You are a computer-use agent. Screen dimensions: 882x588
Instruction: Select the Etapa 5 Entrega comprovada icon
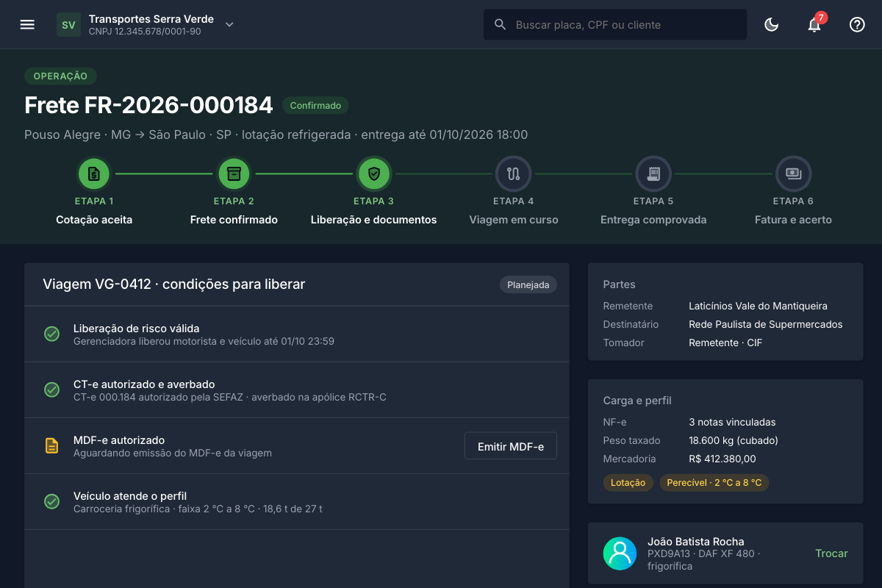point(653,174)
